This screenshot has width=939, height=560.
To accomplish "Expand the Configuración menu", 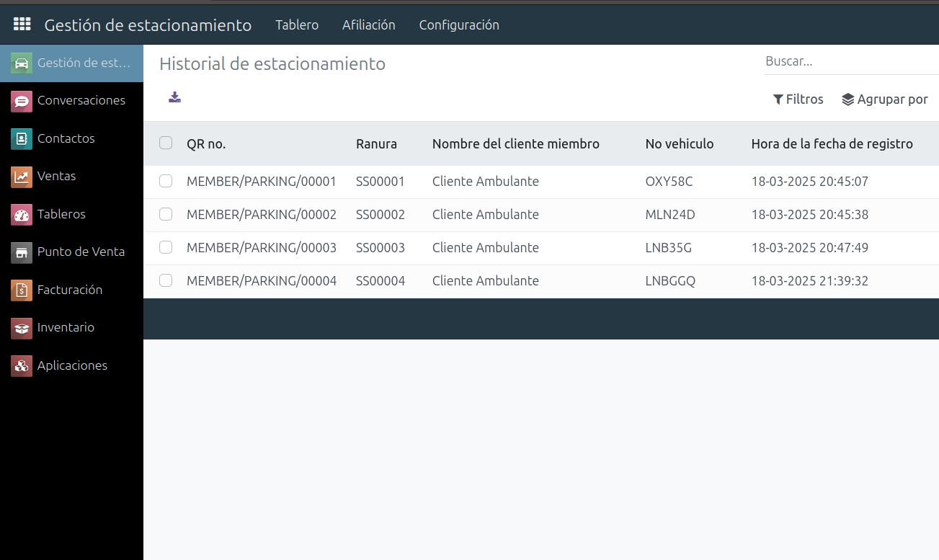I will click(x=459, y=25).
